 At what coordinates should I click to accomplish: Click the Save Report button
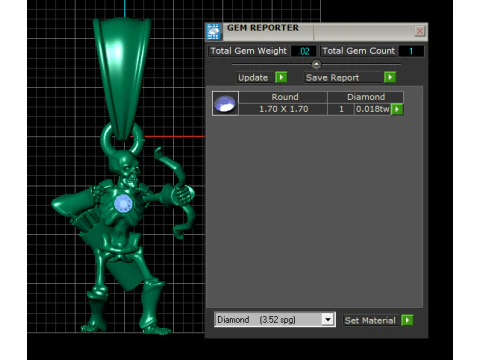[343, 78]
